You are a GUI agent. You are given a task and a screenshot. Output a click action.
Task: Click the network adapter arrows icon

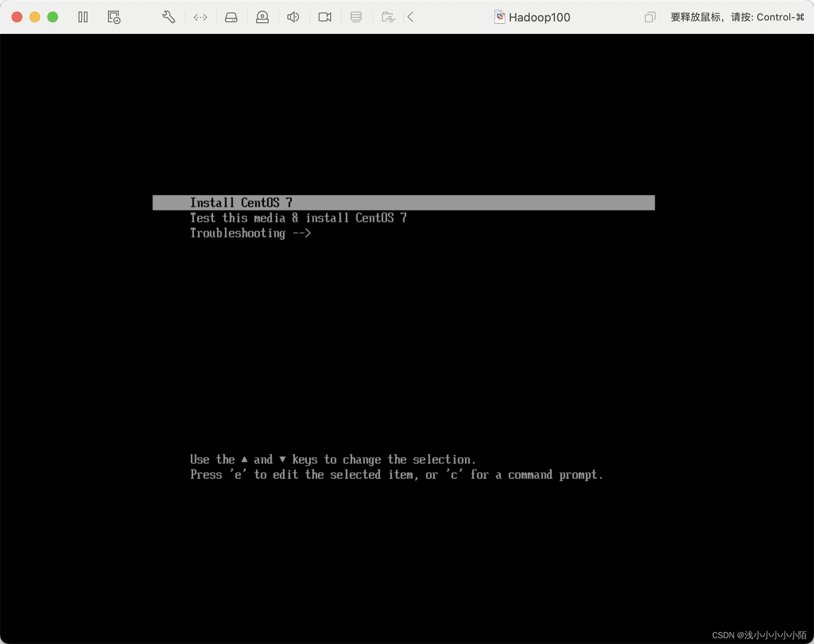click(200, 17)
